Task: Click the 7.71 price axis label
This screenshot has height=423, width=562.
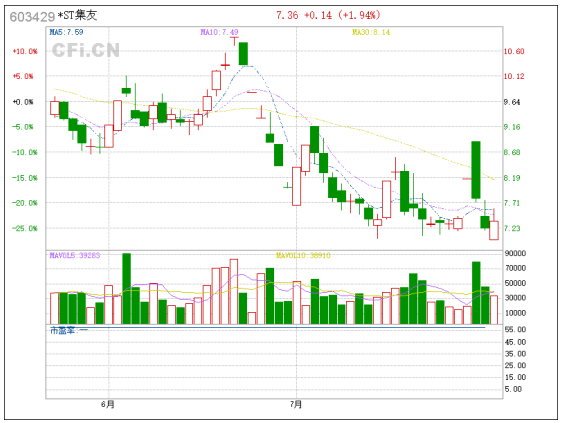Action: 512,203
